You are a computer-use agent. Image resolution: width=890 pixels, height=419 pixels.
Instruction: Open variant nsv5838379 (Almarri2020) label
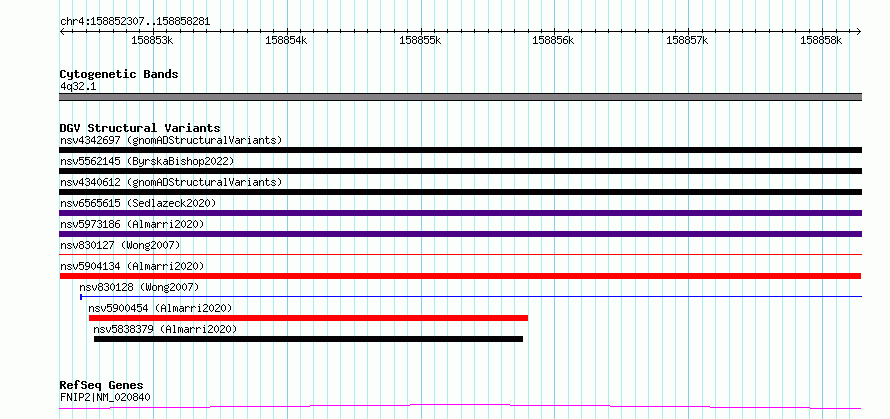[165, 329]
